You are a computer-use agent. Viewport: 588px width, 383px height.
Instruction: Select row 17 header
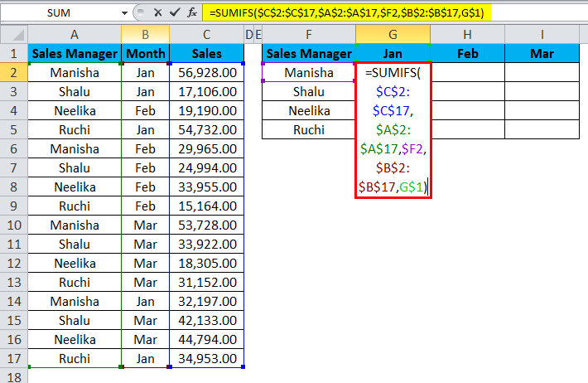[14, 358]
